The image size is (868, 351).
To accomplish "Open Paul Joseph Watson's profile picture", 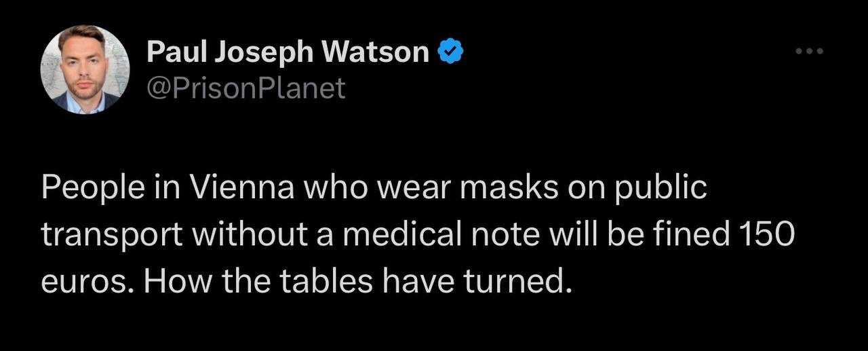I will [x=85, y=69].
